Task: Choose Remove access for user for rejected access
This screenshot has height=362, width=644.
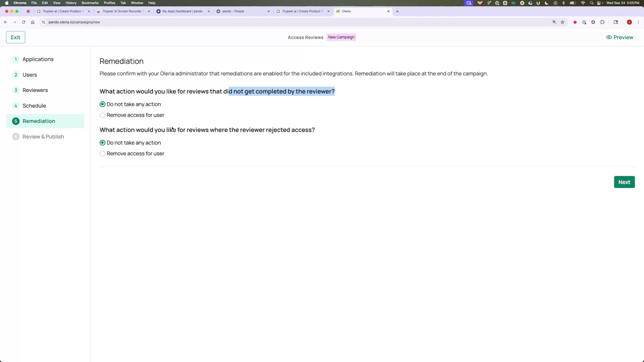Action: point(102,154)
